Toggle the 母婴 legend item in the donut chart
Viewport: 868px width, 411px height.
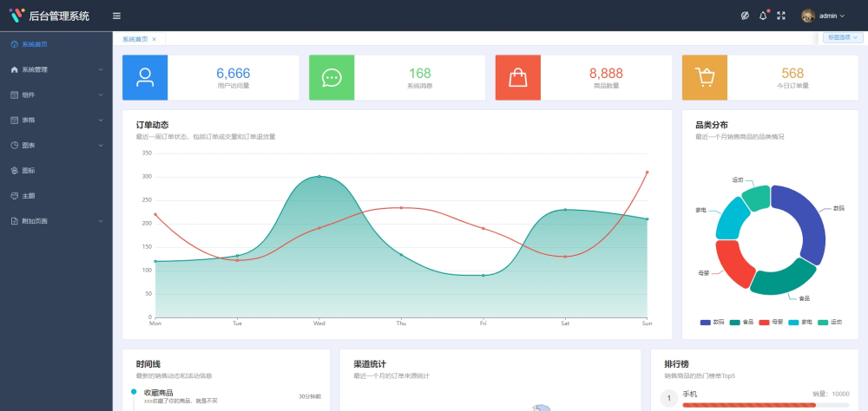[771, 322]
